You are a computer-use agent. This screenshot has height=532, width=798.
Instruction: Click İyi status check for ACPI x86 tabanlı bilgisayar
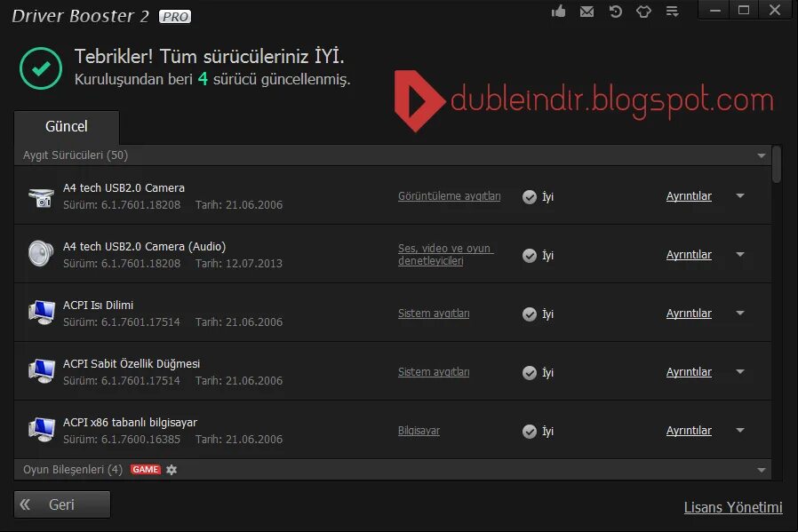pyautogui.click(x=530, y=432)
